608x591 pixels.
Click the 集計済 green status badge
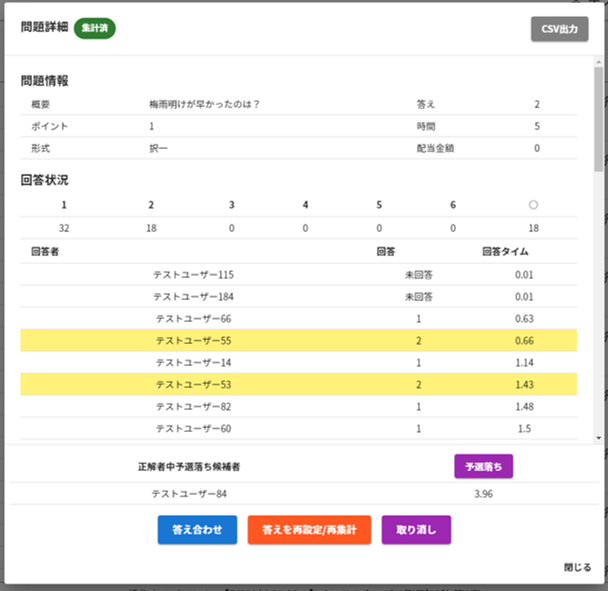click(x=95, y=28)
